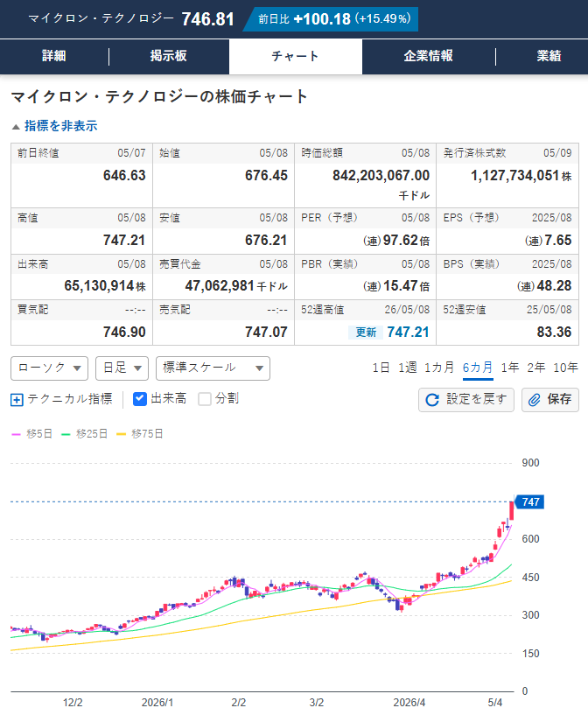Open the 標準スケール scale dropdown
588x715 pixels.
(213, 368)
